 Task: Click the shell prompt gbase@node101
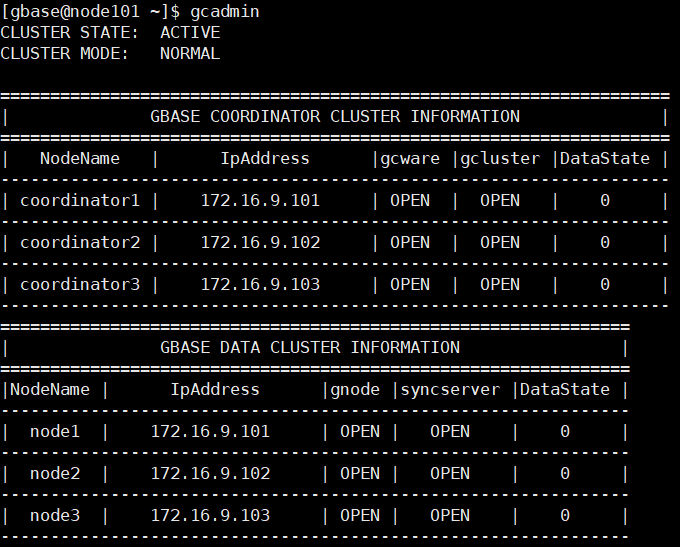coord(75,12)
